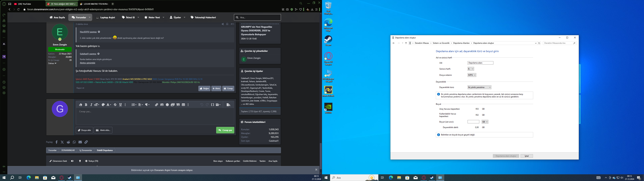This screenshot has height=181, width=644.
Task: Toggle bold formatting in reply editor
Action: click(x=86, y=105)
